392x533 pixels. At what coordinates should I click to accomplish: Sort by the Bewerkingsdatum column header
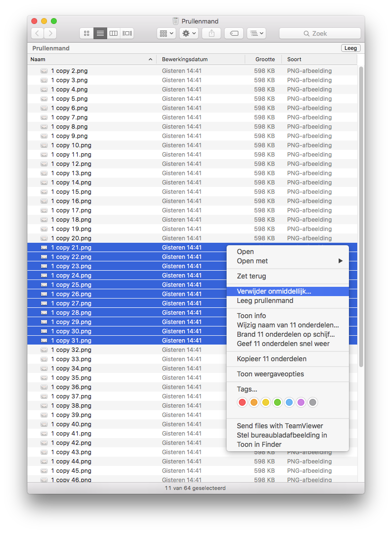click(201, 59)
